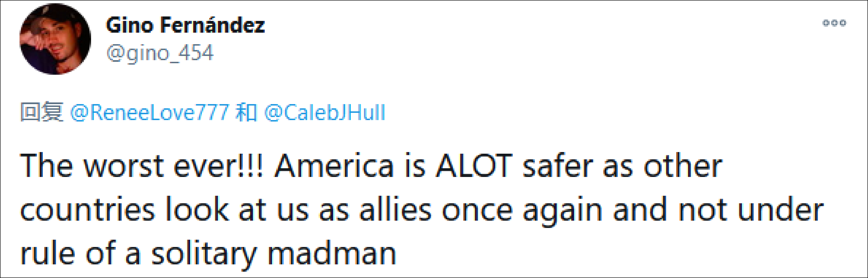Click the 和 text between the mentions
Image resolution: width=868 pixels, height=278 pixels.
(x=246, y=112)
